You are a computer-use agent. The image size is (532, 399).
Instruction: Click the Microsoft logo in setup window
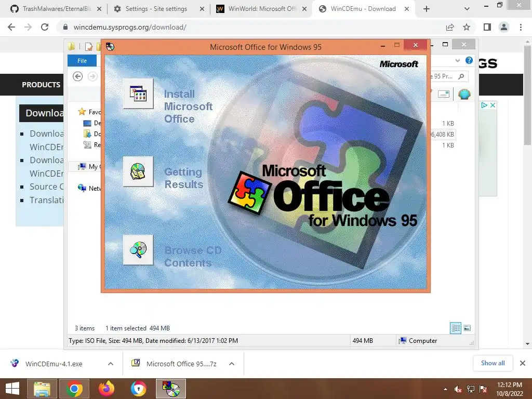(398, 64)
